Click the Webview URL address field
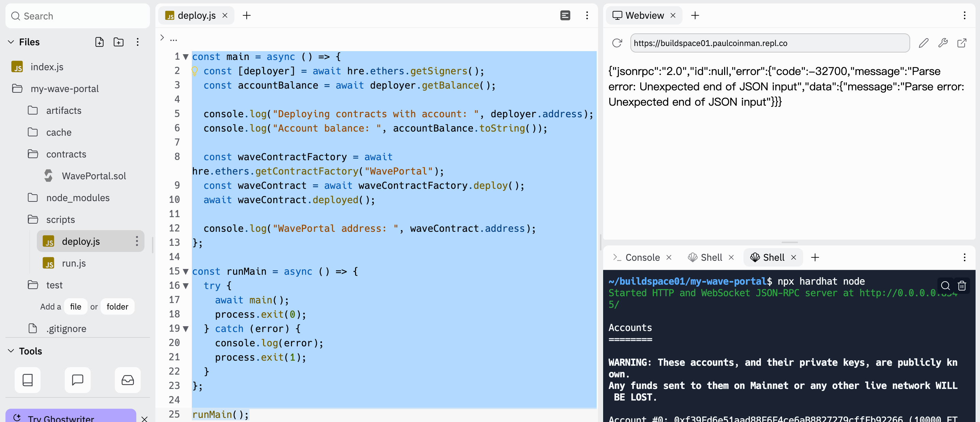Image resolution: width=980 pixels, height=422 pixels. [770, 43]
